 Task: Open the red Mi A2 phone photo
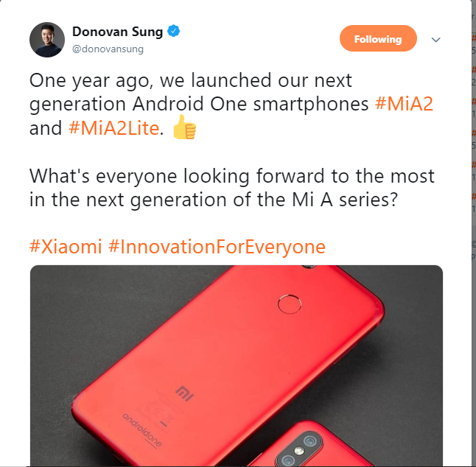point(237,365)
